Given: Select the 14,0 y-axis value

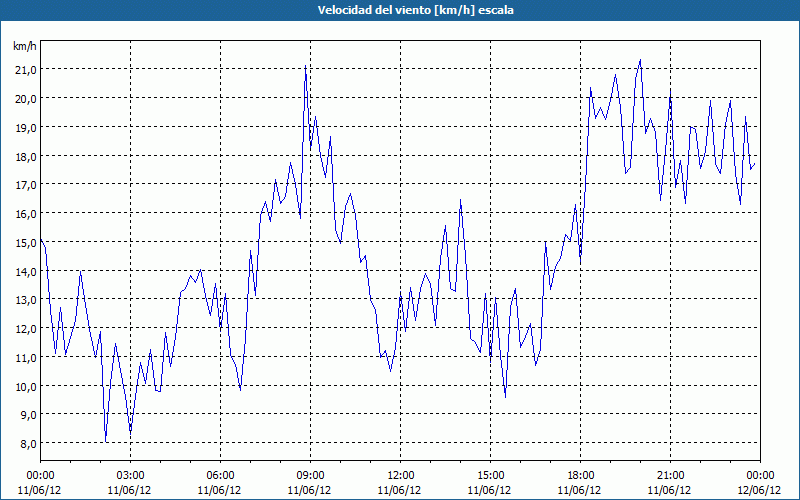Looking at the screenshot, I should point(26,271).
